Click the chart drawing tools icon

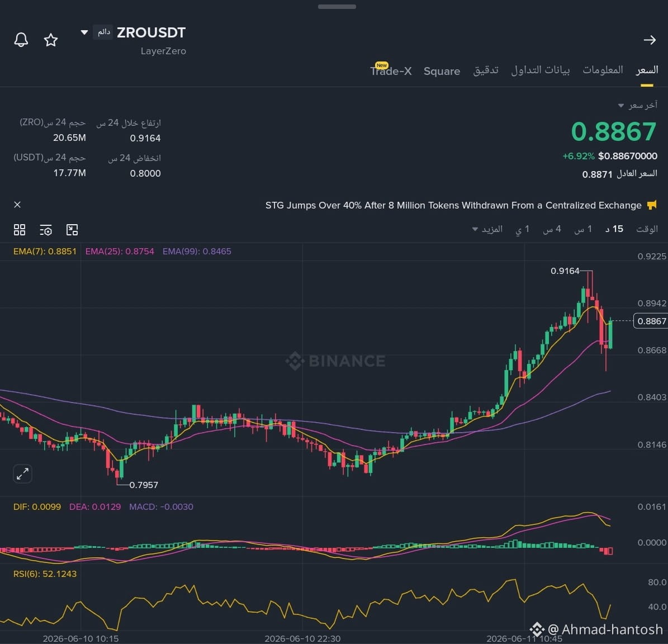[72, 230]
